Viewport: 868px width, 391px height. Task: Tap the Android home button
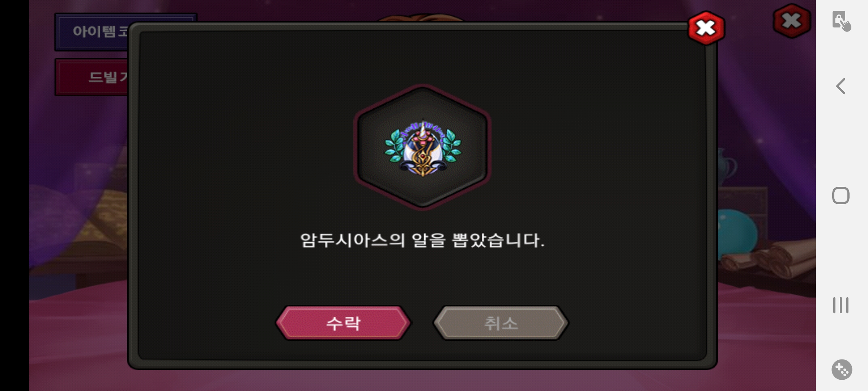coord(841,196)
